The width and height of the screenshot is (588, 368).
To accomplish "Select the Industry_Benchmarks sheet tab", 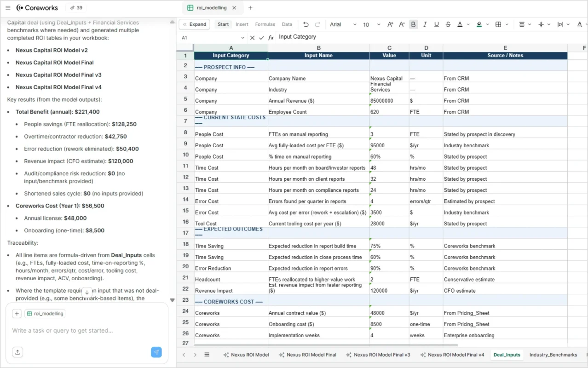I will point(553,355).
